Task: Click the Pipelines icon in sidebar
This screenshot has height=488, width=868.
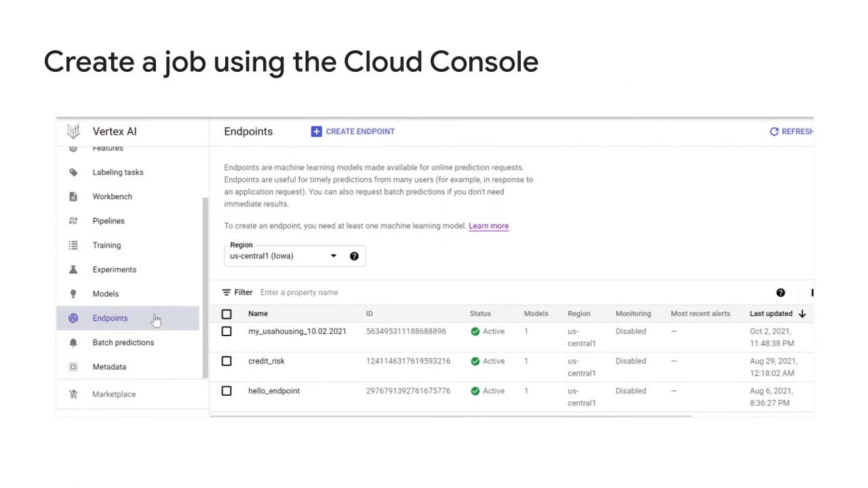Action: tap(73, 221)
